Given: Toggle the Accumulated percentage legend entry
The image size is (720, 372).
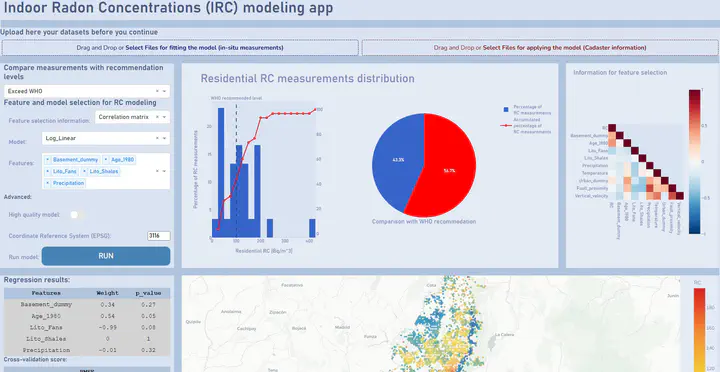Looking at the screenshot, I should [526, 125].
